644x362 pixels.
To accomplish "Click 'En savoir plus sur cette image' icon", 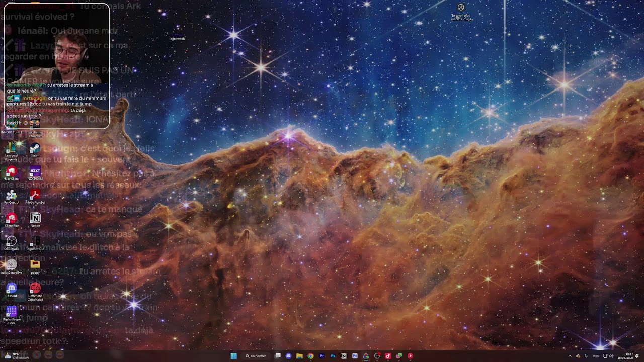I will click(x=461, y=12).
